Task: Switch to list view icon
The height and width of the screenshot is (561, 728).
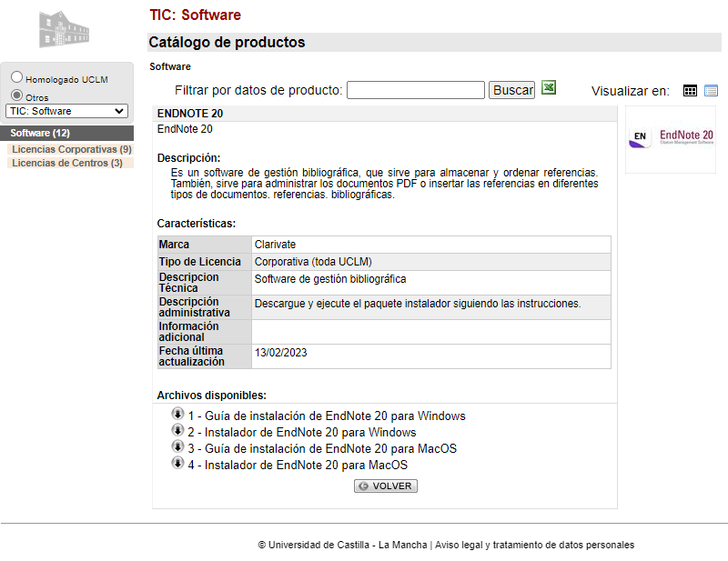Action: pos(711,91)
